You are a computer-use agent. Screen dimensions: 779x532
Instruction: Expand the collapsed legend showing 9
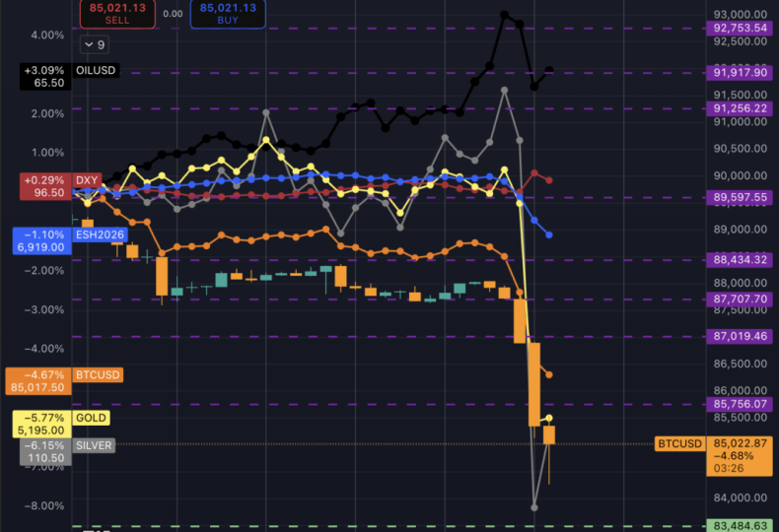(x=95, y=44)
